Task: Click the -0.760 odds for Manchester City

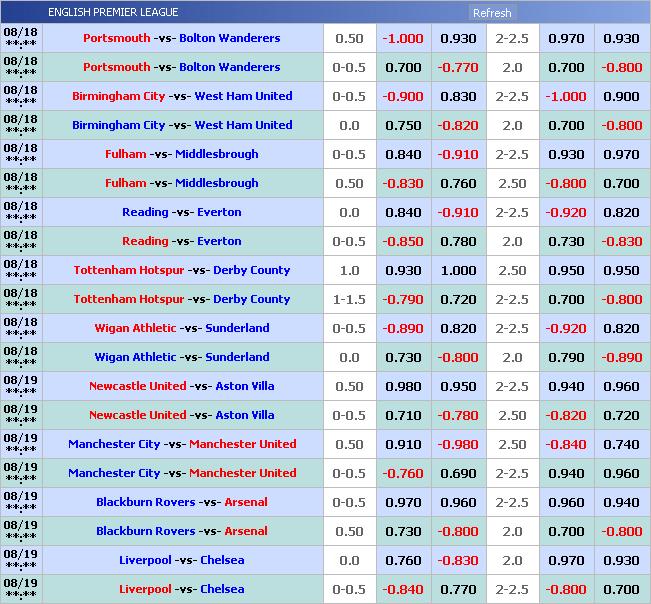Action: [403, 473]
